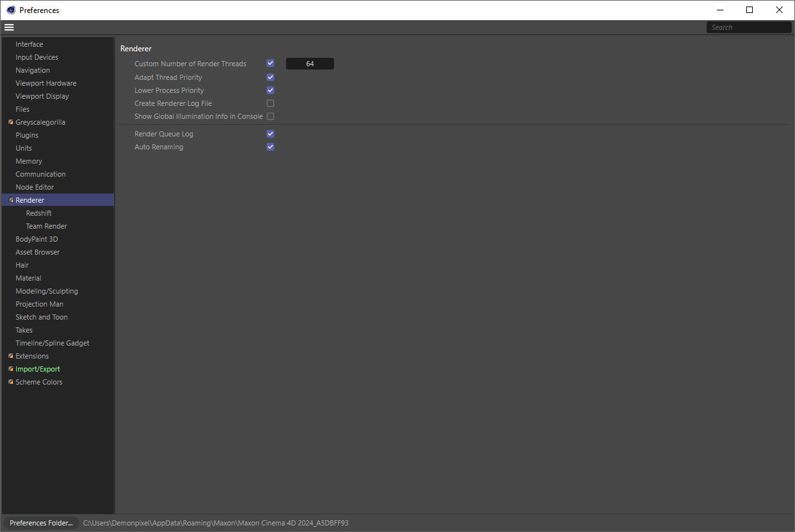The height and width of the screenshot is (532, 795).
Task: Uncheck Render Queue Log option
Action: coord(270,134)
